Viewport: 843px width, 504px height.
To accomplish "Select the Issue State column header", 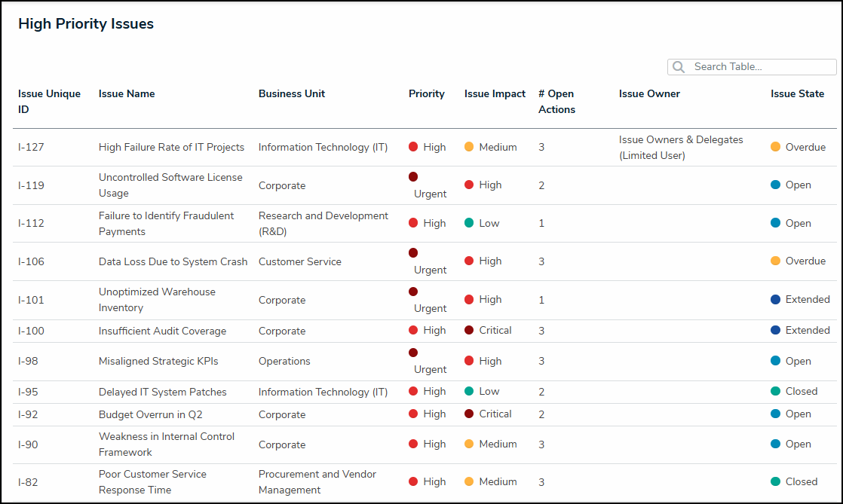I will point(797,94).
